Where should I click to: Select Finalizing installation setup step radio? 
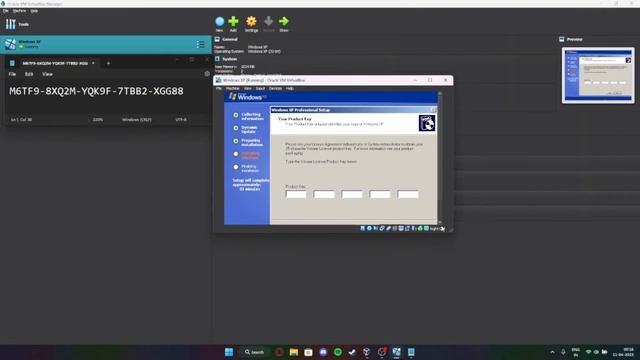[236, 167]
